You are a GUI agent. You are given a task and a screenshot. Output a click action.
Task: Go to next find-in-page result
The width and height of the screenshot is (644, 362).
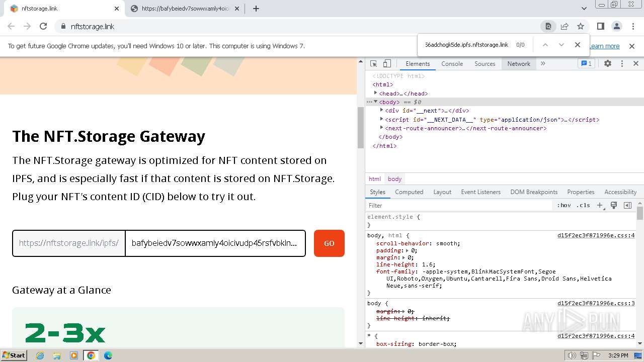tap(561, 45)
